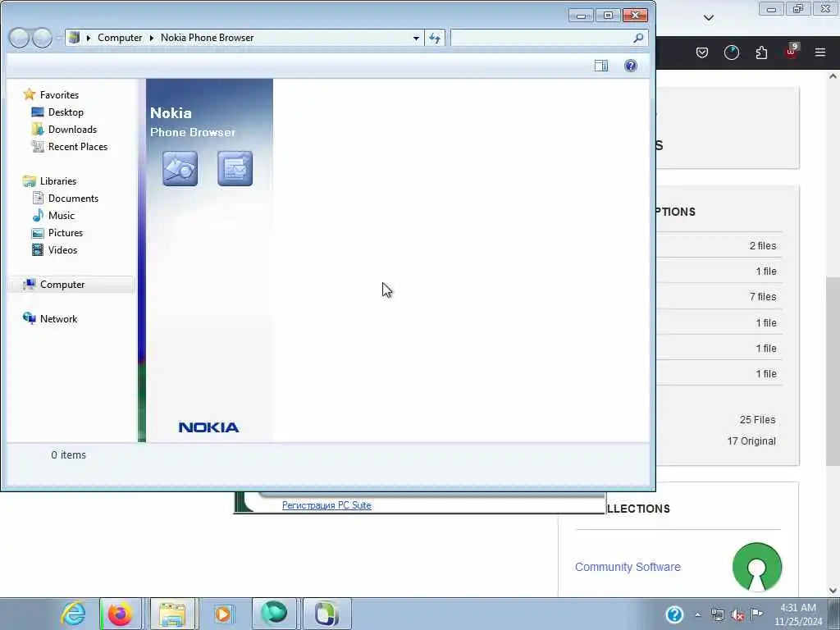
Task: Click the network tray icon
Action: [x=717, y=614]
